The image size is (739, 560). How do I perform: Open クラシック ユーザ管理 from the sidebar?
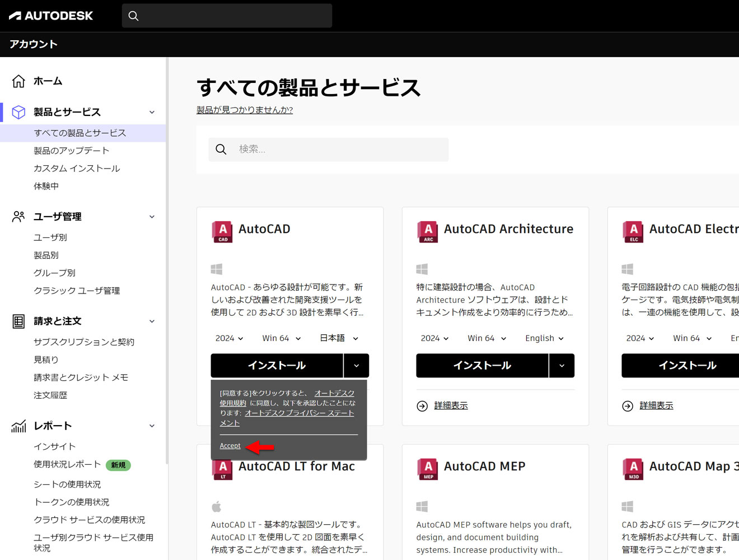[x=77, y=290]
